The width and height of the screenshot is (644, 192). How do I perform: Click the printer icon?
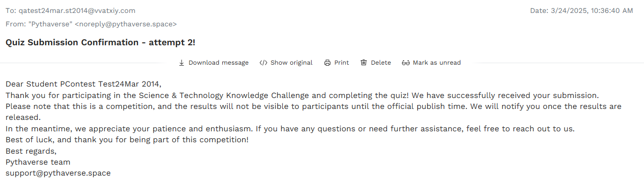(327, 63)
